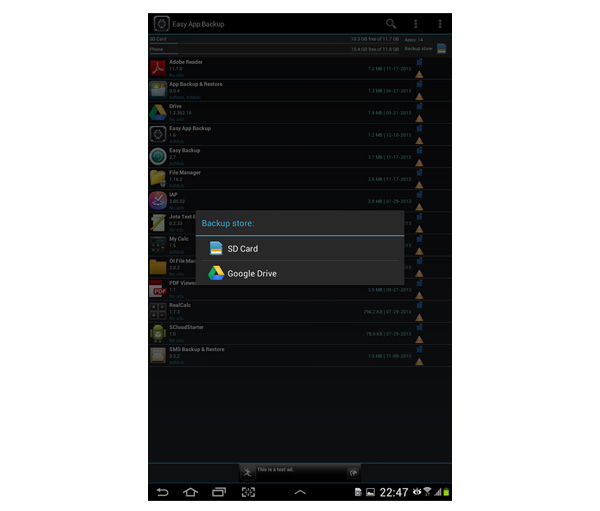Tap the Android home button

(190, 492)
